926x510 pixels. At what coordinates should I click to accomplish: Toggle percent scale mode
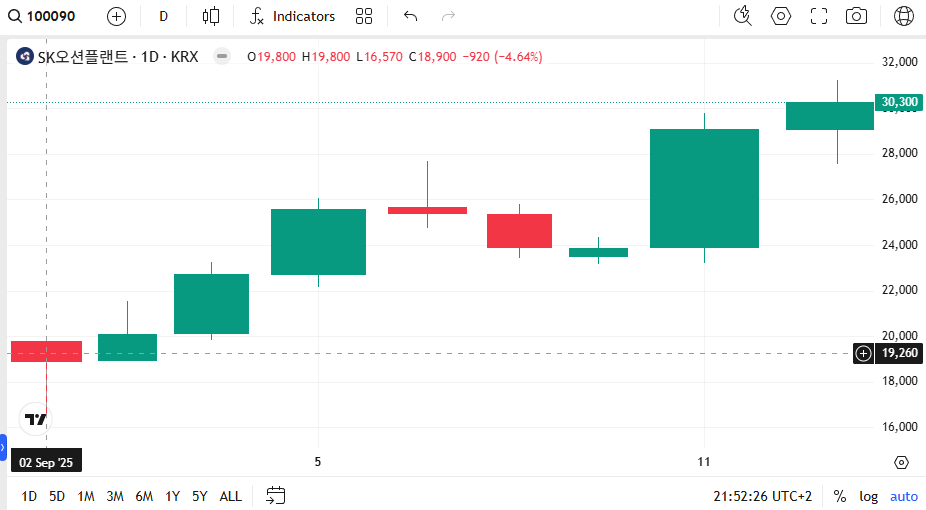point(839,496)
